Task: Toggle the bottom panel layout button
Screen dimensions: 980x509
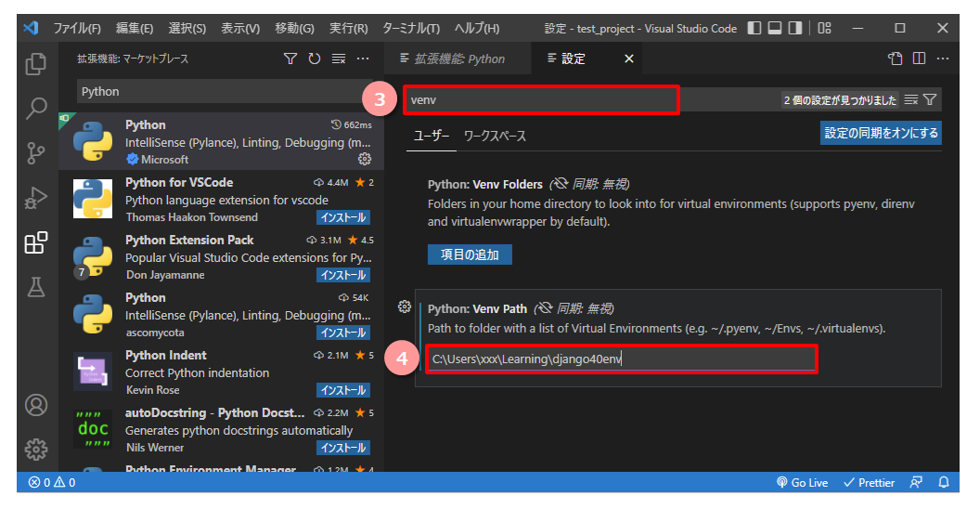Action: 774,28
